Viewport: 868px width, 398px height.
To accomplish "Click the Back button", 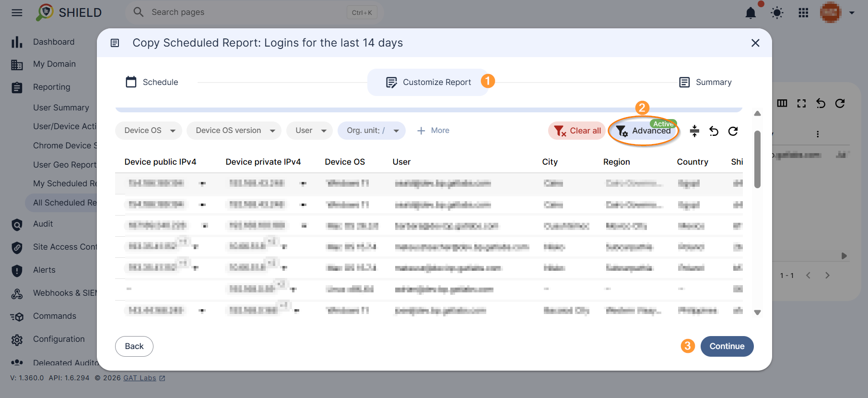I will [x=134, y=346].
